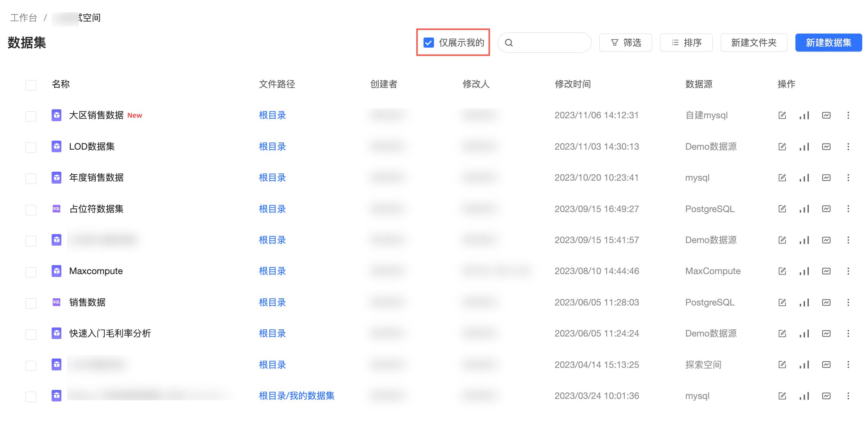The image size is (868, 422).
Task: Click dataset cube icon beside 大区销售数据
Action: (x=56, y=115)
